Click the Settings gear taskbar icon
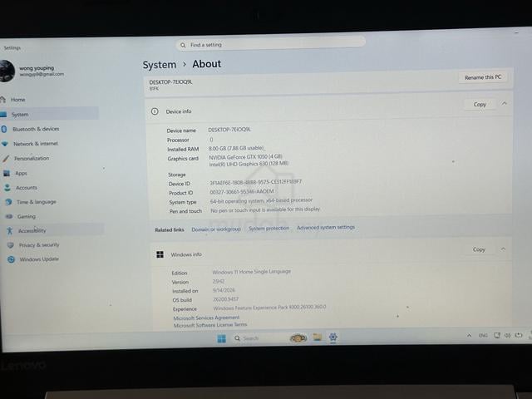The image size is (532, 399). point(333,337)
